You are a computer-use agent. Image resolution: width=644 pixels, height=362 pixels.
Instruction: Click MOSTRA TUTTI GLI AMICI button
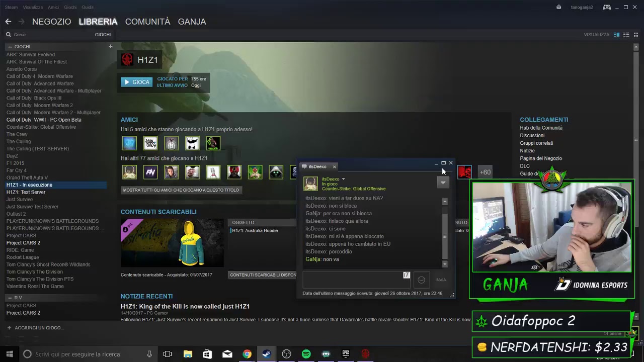point(181,190)
